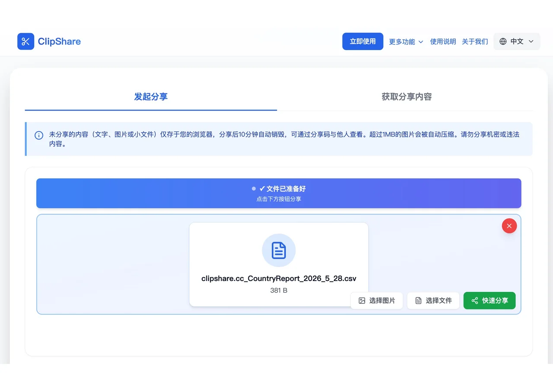This screenshot has width=553, height=392.
Task: Open the 使用说明 link
Action: point(443,42)
